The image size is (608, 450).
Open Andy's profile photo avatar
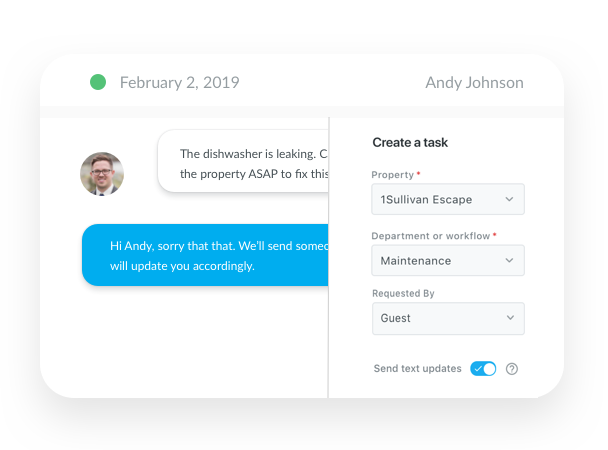pos(102,174)
